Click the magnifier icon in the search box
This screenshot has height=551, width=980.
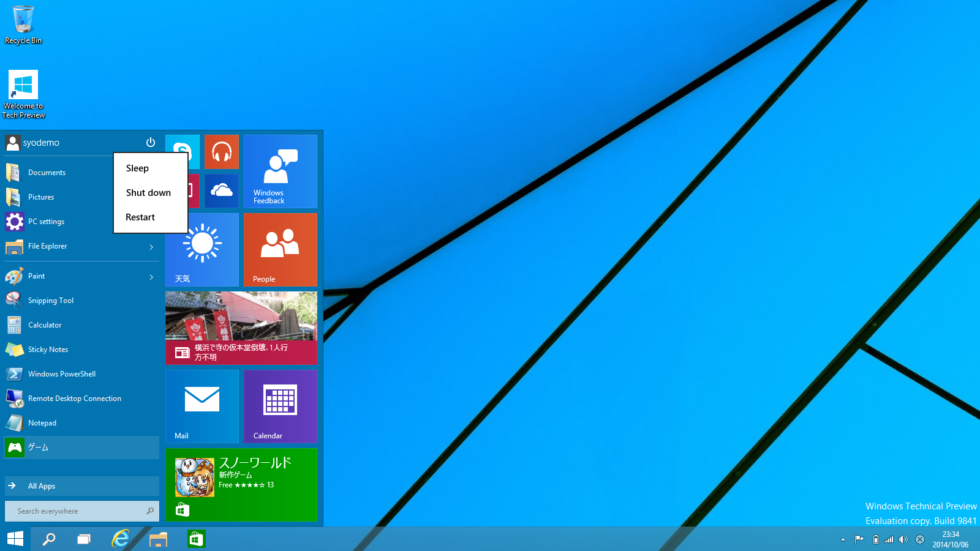[x=151, y=511]
